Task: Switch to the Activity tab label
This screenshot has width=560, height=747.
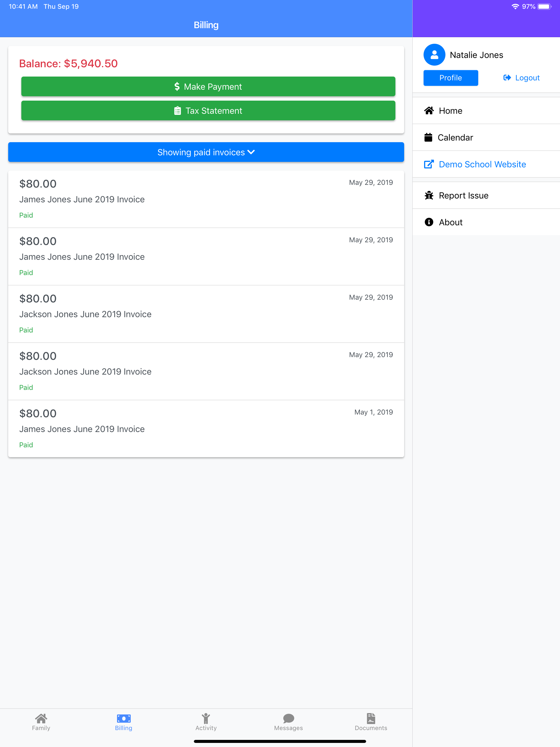Action: click(206, 728)
